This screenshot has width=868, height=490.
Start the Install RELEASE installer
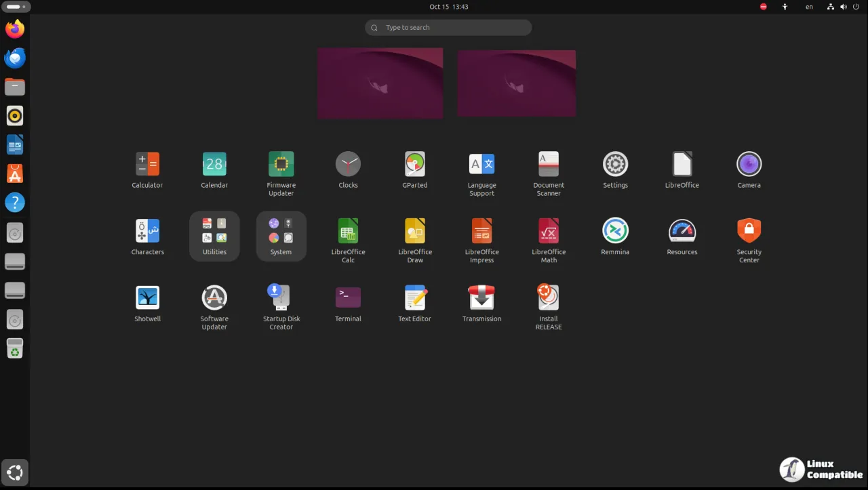[x=549, y=298]
